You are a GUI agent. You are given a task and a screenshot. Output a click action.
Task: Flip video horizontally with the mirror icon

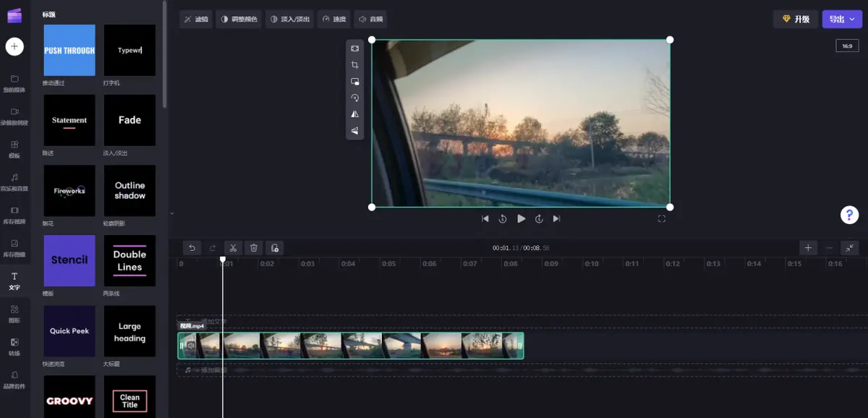(354, 114)
